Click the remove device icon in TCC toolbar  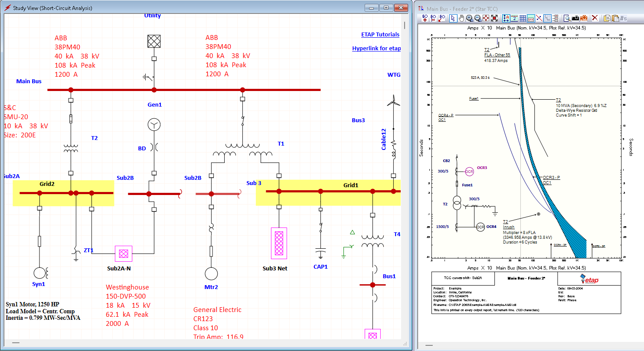tap(433, 18)
